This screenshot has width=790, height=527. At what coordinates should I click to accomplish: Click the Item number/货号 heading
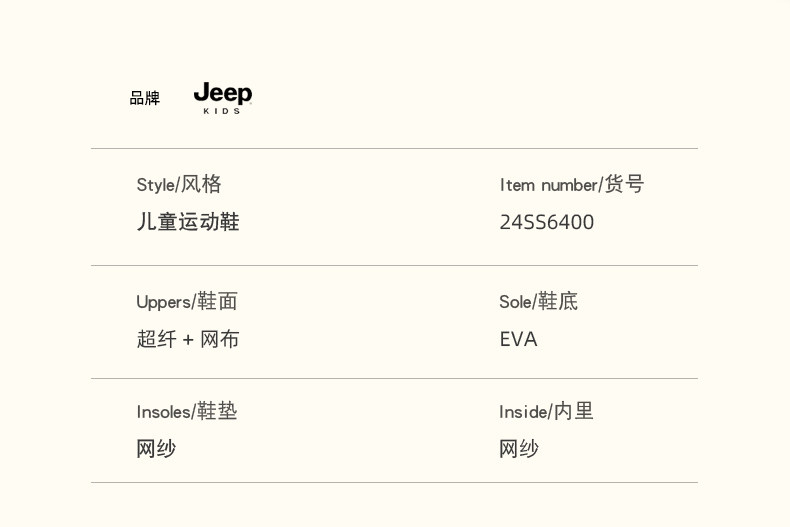[571, 184]
